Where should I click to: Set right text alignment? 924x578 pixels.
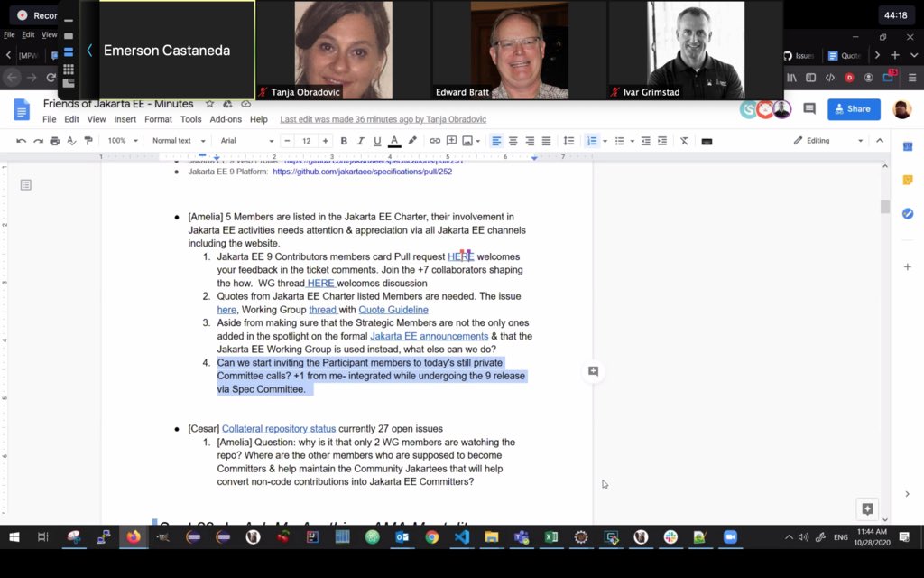530,141
